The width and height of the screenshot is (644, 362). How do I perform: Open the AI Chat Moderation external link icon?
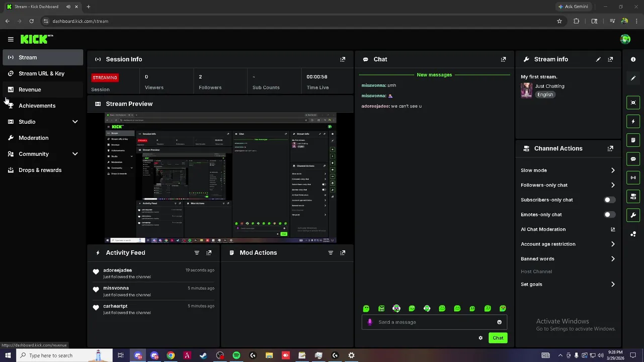point(613,229)
